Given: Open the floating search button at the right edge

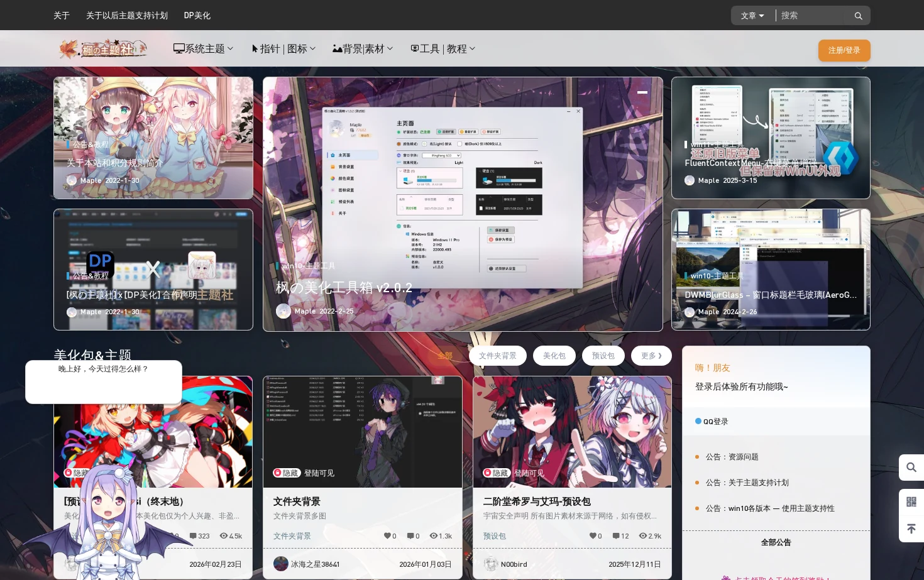Looking at the screenshot, I should 911,468.
